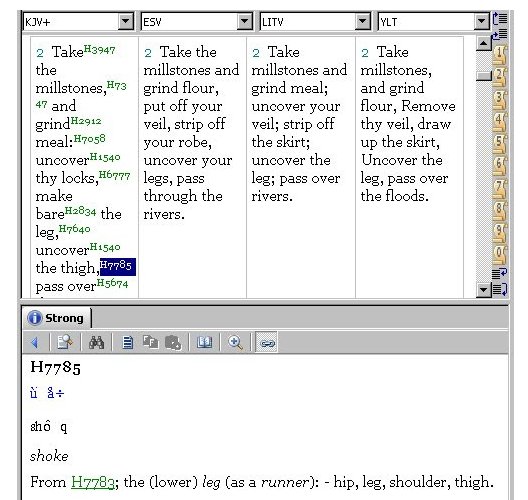Click the grayed clipboard paste icon

point(173,343)
